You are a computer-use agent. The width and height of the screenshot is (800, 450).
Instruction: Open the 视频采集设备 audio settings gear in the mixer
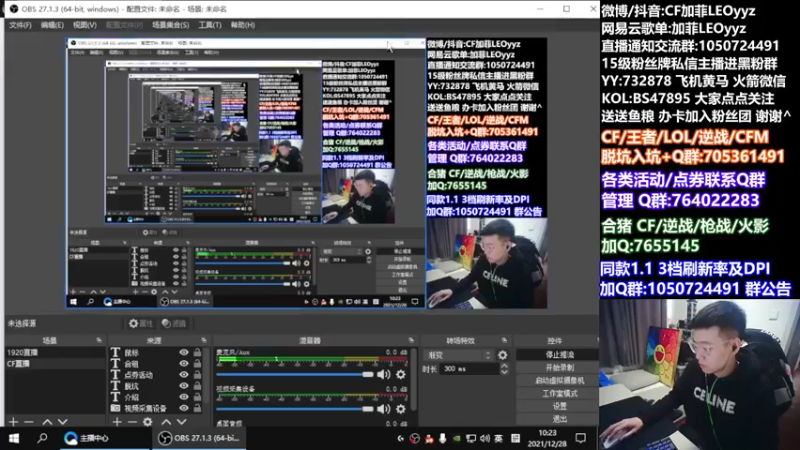[x=401, y=409]
